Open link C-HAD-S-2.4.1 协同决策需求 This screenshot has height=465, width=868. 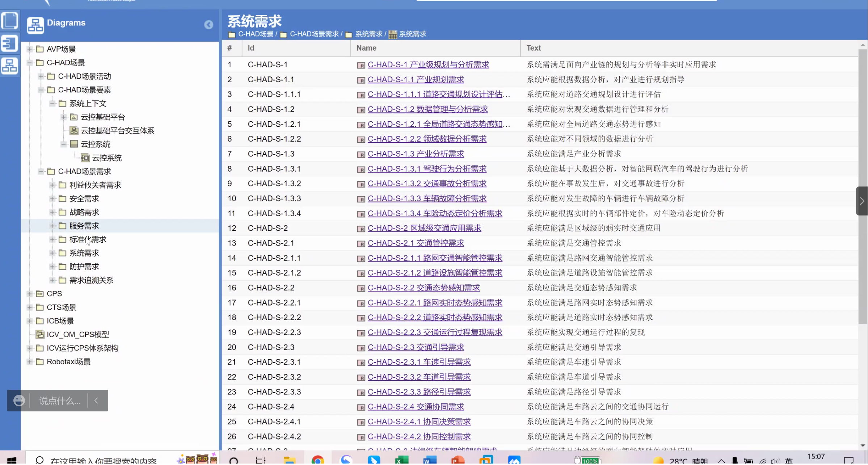[419, 422]
